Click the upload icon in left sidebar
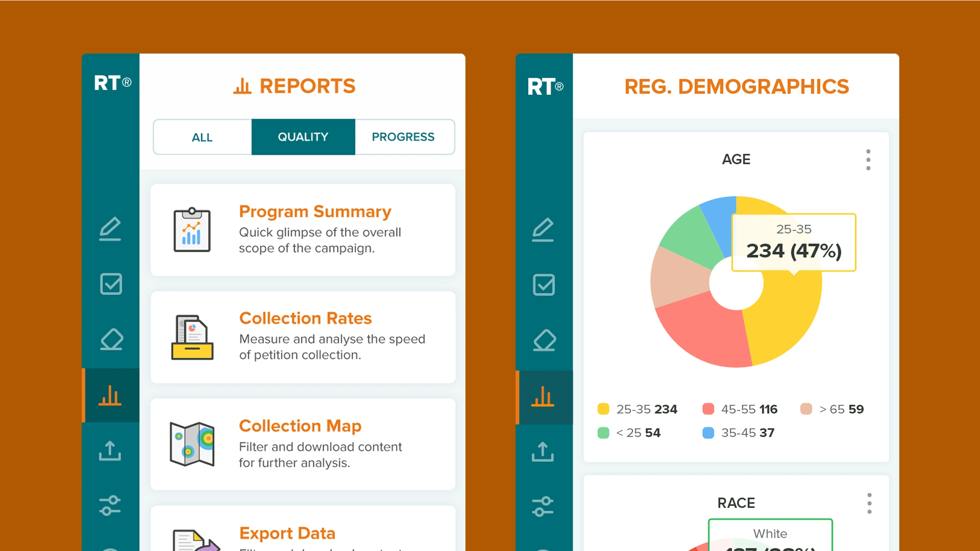The height and width of the screenshot is (551, 980). click(x=110, y=451)
